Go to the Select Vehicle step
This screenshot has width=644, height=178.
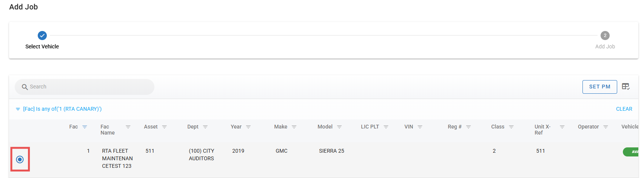pyautogui.click(x=42, y=36)
